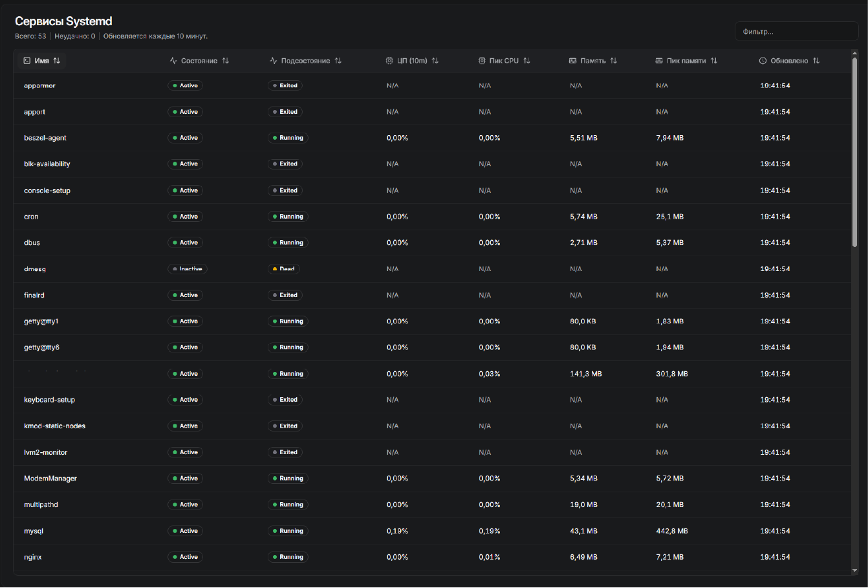The image size is (868, 588).
Task: Click the CPU chip icon beside "ЦП (10m)"
Action: (389, 61)
